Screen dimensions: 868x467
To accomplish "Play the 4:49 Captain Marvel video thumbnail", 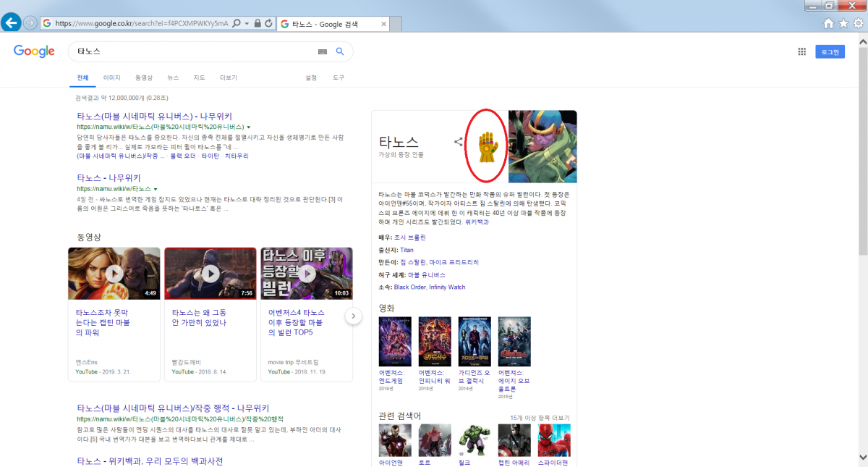I will click(114, 274).
